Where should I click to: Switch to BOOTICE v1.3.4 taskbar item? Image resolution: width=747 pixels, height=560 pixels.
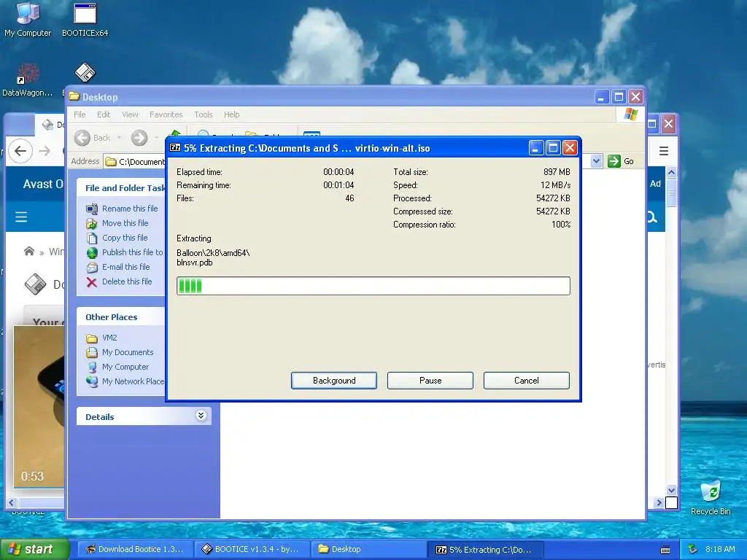pos(252,549)
